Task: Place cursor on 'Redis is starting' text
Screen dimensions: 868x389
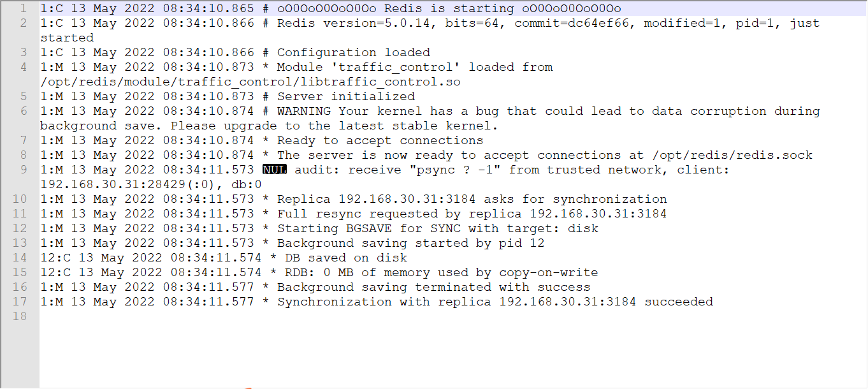Action: [440, 8]
